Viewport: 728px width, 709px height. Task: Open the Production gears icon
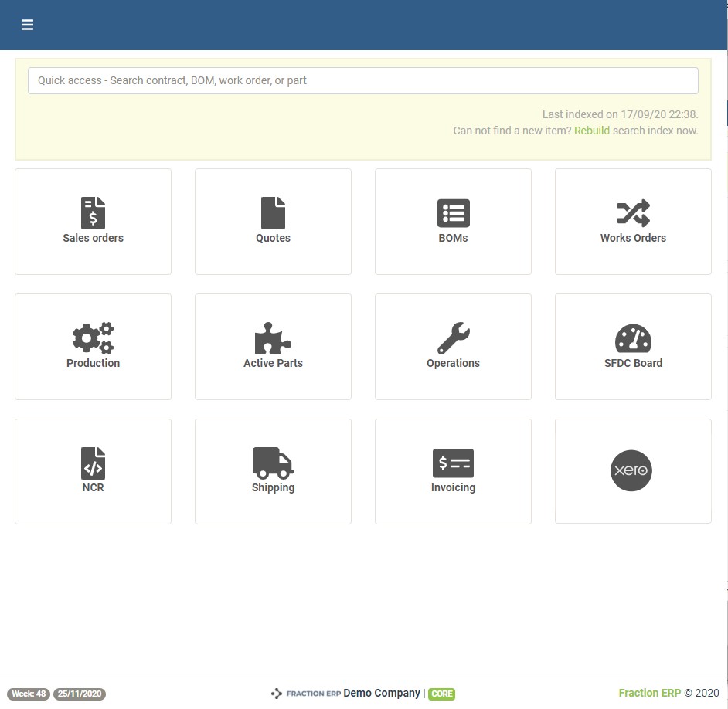[93, 338]
